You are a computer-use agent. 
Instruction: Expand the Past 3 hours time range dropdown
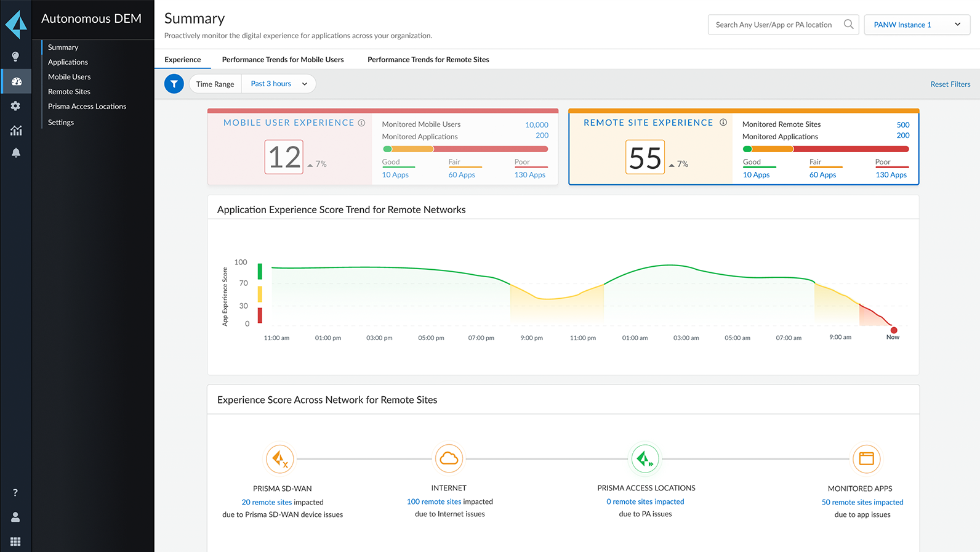279,84
